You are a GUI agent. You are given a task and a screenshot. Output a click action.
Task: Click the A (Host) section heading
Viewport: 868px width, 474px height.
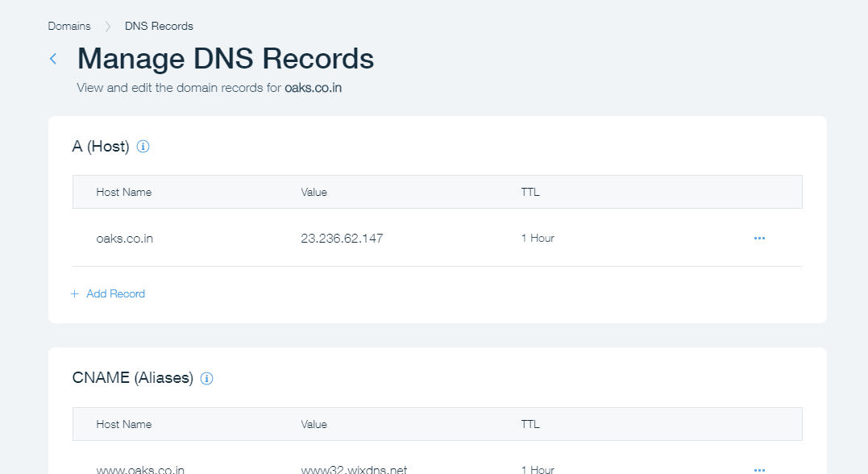pyautogui.click(x=101, y=146)
